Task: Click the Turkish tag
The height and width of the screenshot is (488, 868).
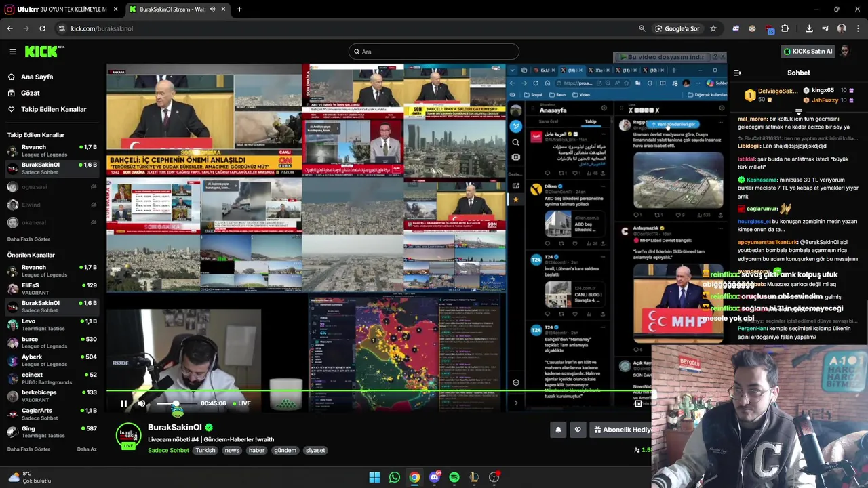Action: pyautogui.click(x=205, y=450)
